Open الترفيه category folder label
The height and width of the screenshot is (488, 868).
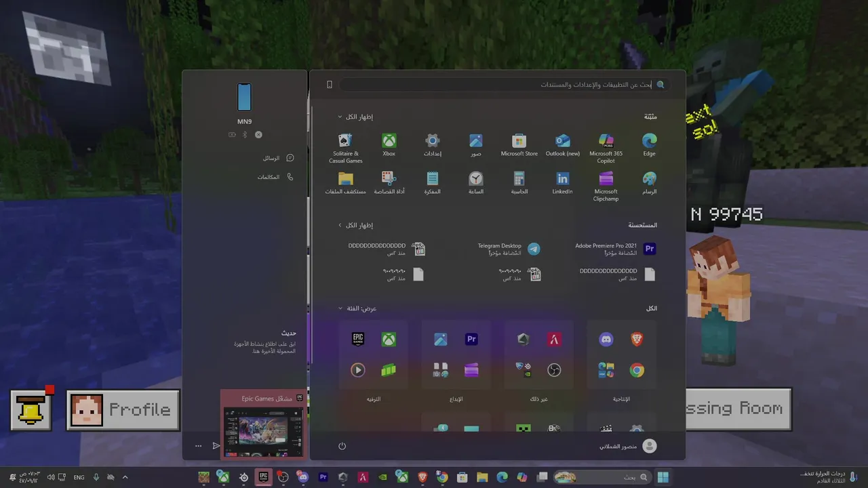click(373, 399)
